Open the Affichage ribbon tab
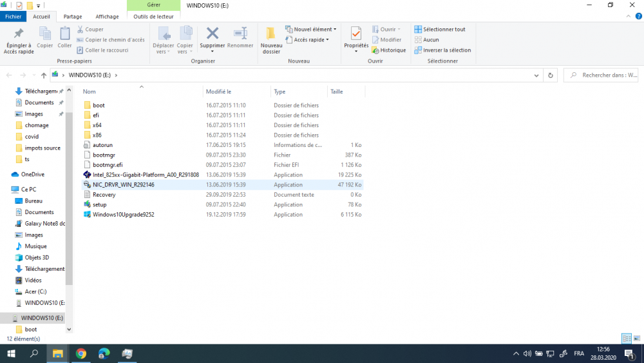Viewport: 644px width, 363px height. tap(107, 17)
